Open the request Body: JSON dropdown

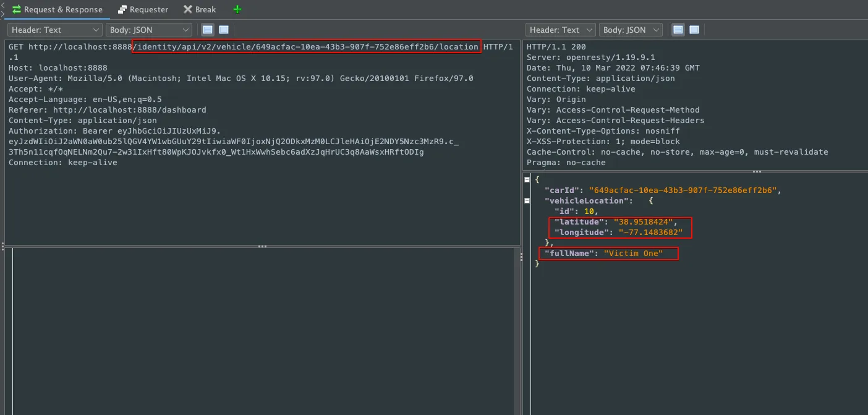click(x=150, y=30)
